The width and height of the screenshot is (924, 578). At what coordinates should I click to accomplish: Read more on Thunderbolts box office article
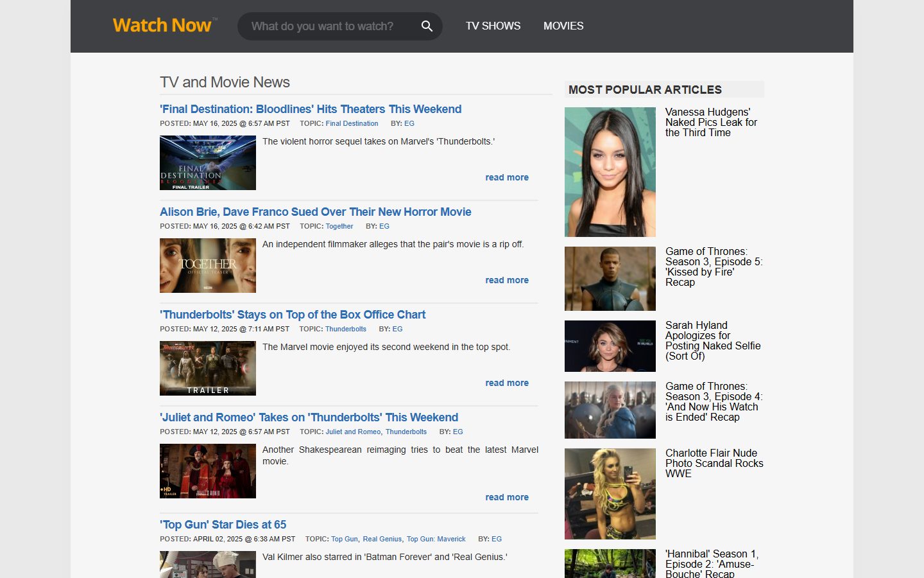507,383
